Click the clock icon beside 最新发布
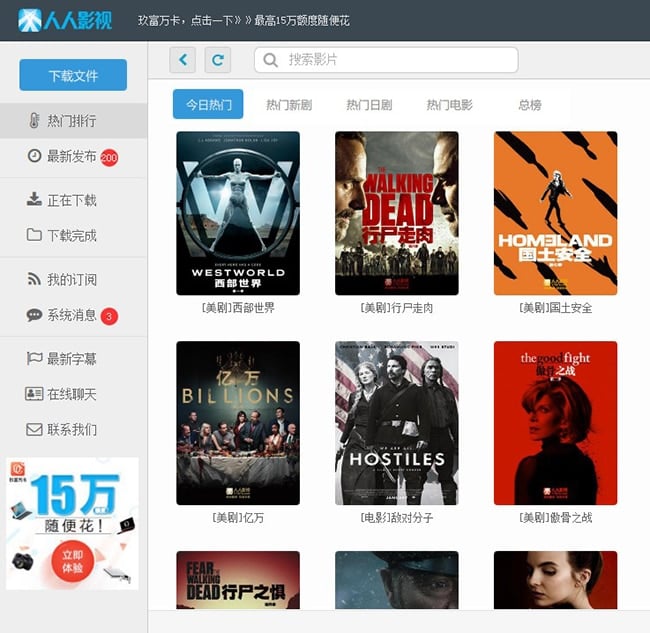The image size is (650, 633). (34, 156)
